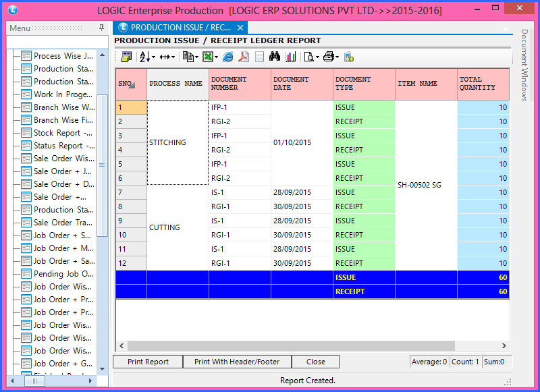
Task: Select the 01/10/2015 date cell
Action: pos(302,142)
